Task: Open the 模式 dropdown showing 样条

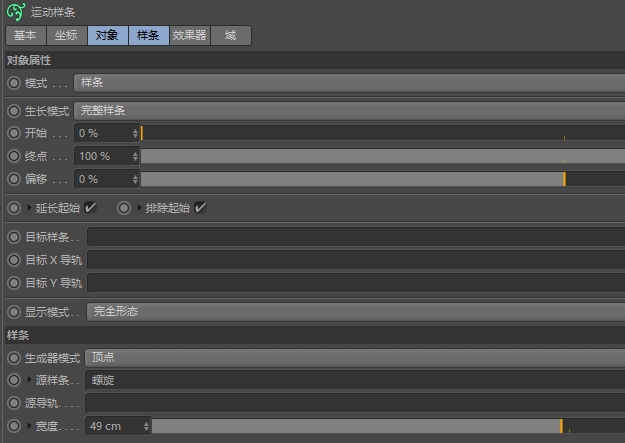Action: [x=348, y=83]
